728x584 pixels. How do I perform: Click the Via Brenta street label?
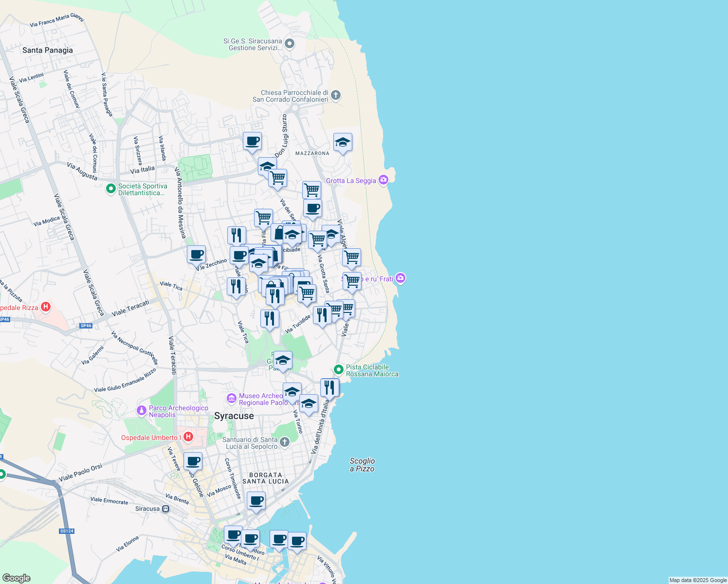tap(177, 499)
